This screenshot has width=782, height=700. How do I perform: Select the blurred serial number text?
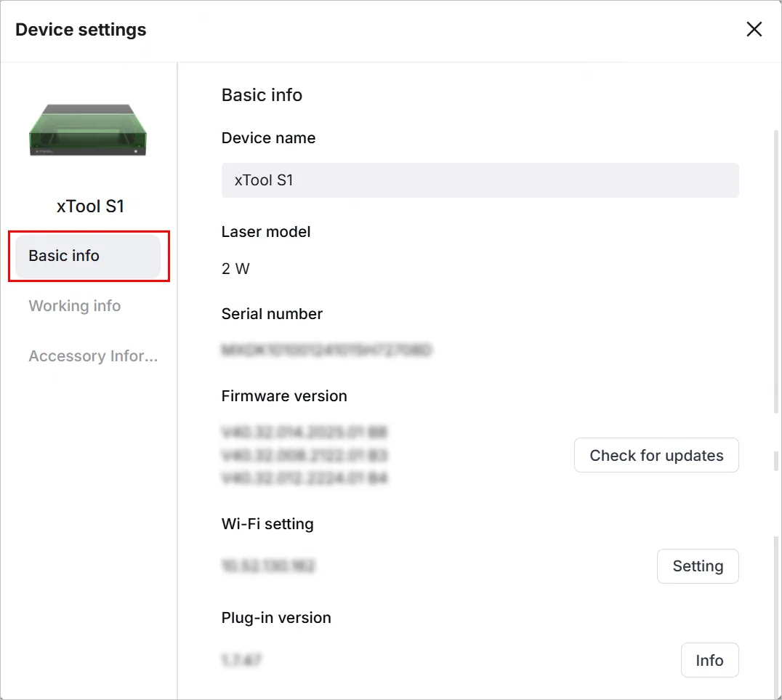326,350
